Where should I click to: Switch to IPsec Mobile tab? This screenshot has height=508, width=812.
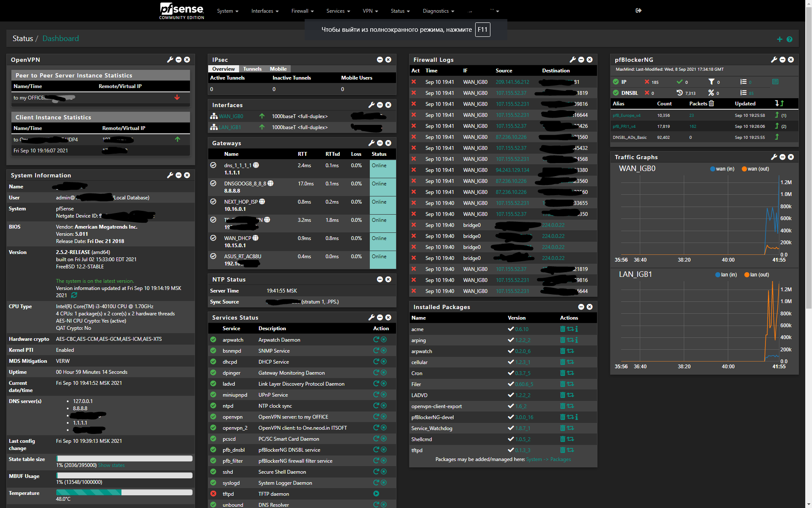click(278, 69)
